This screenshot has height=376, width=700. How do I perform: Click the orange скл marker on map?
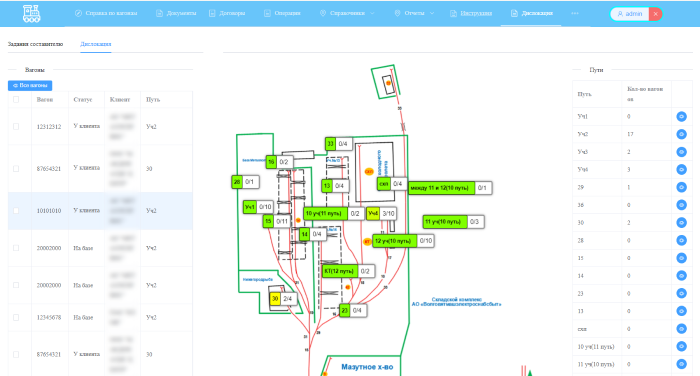coord(369,171)
